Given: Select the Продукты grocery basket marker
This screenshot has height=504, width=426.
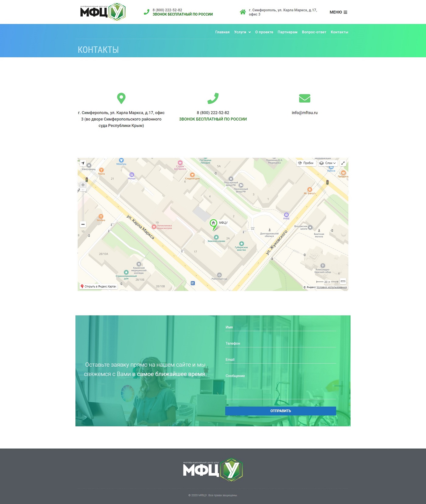Looking at the screenshot, I should click(343, 173).
